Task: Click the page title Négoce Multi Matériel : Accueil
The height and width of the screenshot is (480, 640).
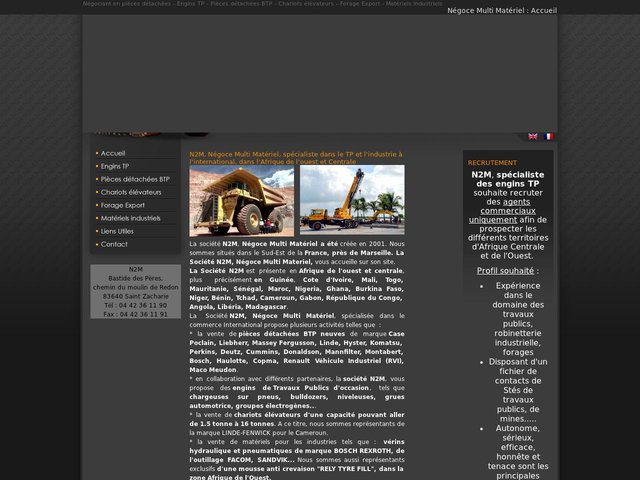Action: [502, 11]
